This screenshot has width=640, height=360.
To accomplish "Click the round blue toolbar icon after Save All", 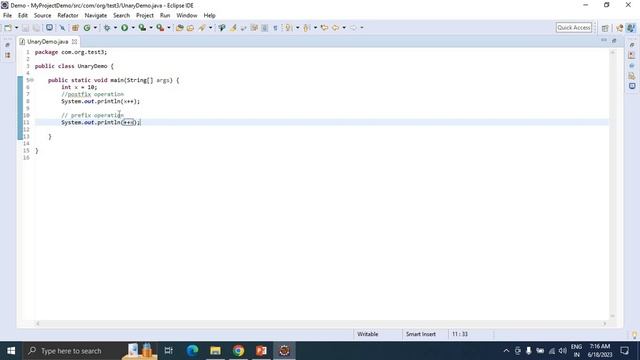I will click(49, 28).
